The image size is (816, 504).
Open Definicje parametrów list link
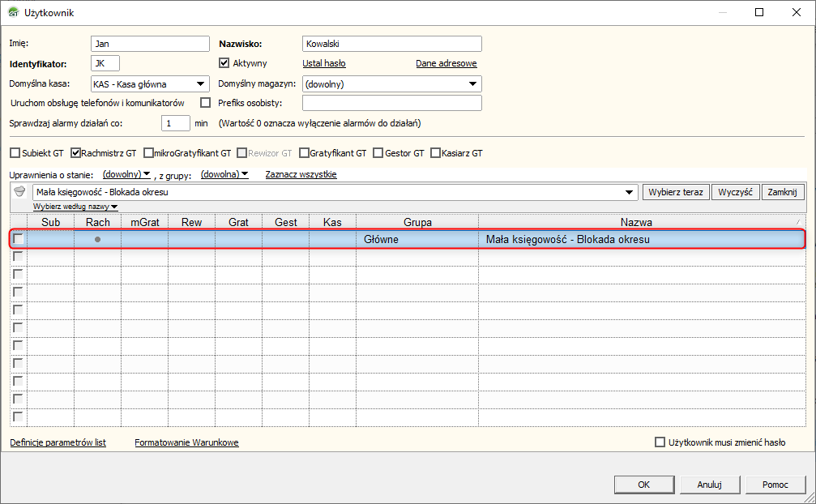point(58,442)
